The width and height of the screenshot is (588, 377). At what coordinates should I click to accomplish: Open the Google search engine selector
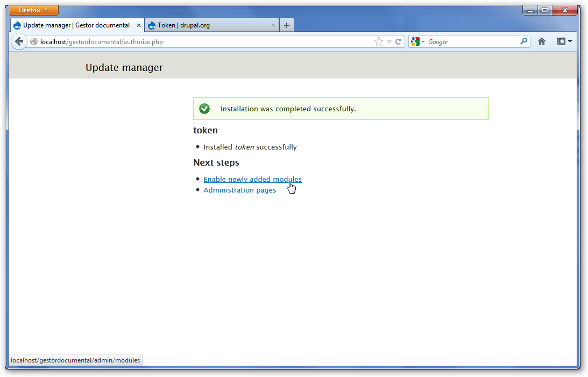tap(417, 41)
